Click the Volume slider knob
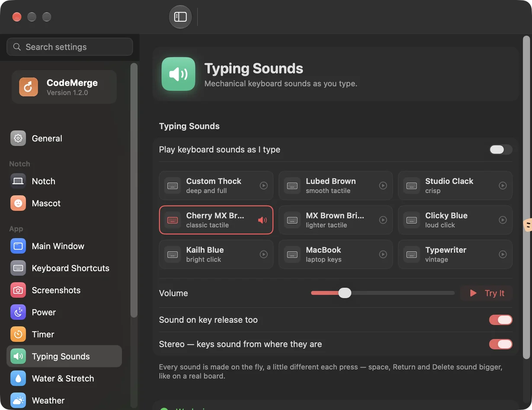 pyautogui.click(x=345, y=293)
